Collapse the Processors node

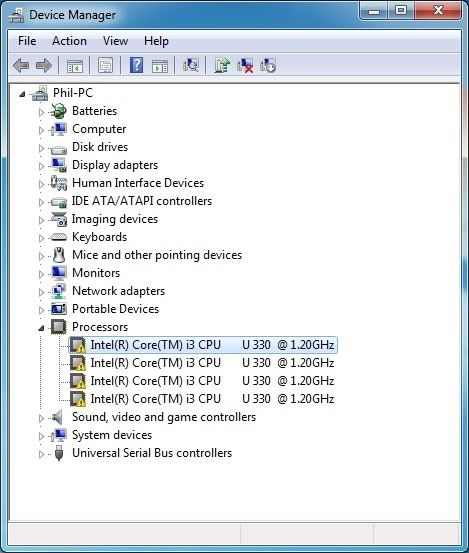tap(41, 328)
